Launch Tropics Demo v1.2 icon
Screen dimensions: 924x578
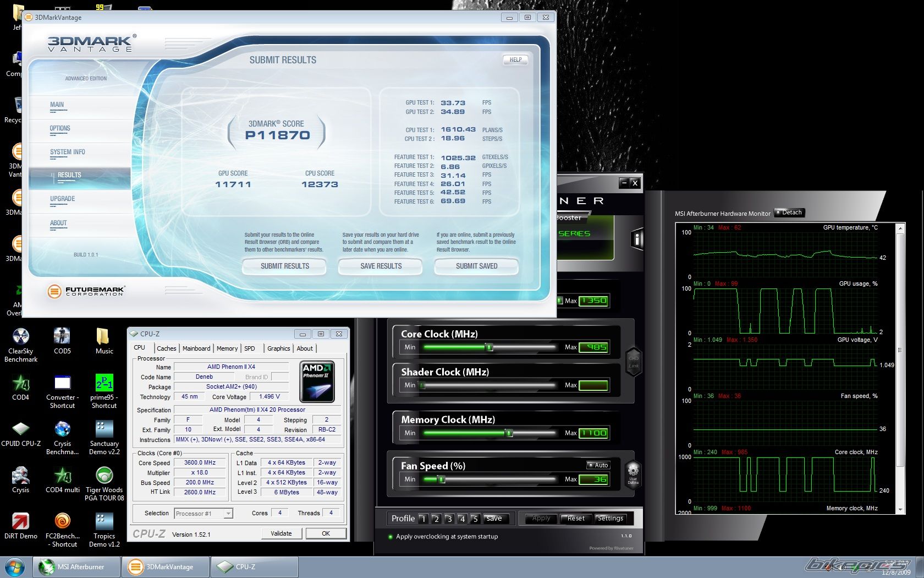[104, 530]
